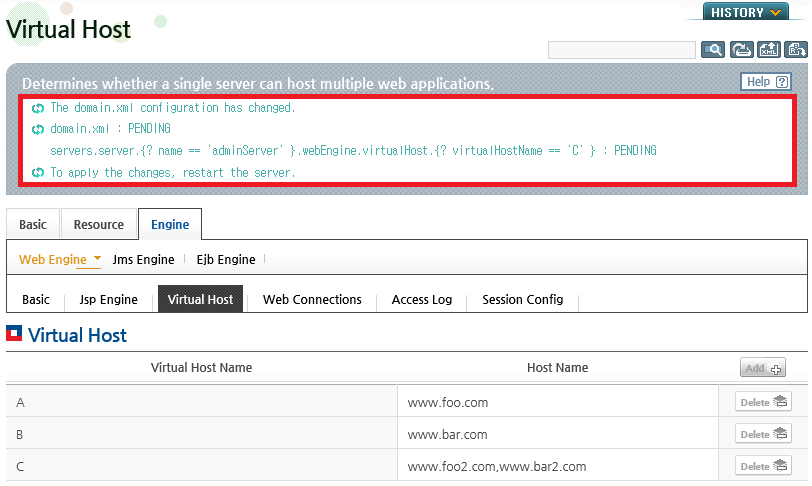Click host name www.bar.com
812x486 pixels.
pos(447,435)
